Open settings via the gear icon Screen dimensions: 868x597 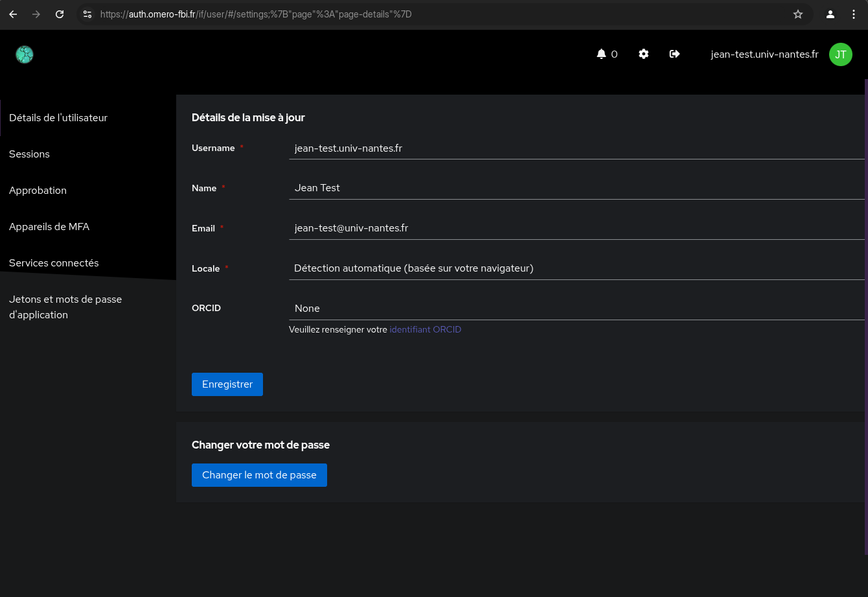[x=643, y=54]
